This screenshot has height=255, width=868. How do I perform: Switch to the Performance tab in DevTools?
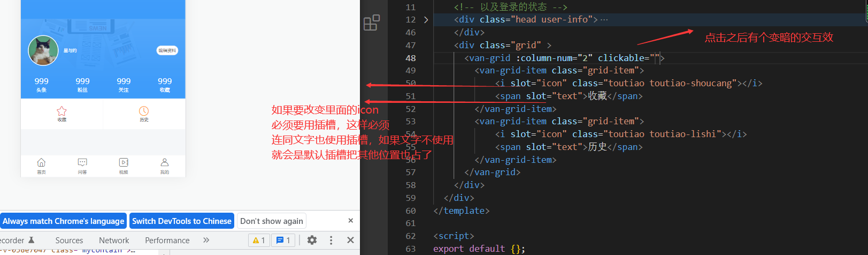(x=167, y=241)
